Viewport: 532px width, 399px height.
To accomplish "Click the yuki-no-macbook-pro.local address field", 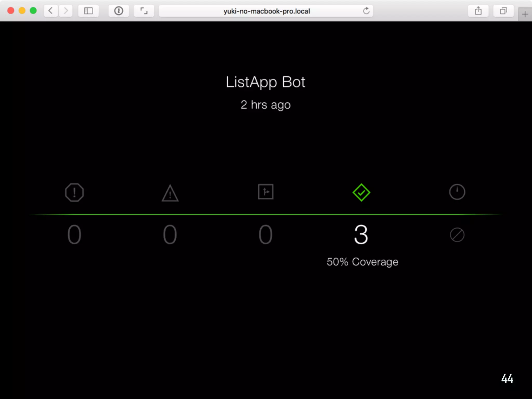I will click(x=266, y=11).
